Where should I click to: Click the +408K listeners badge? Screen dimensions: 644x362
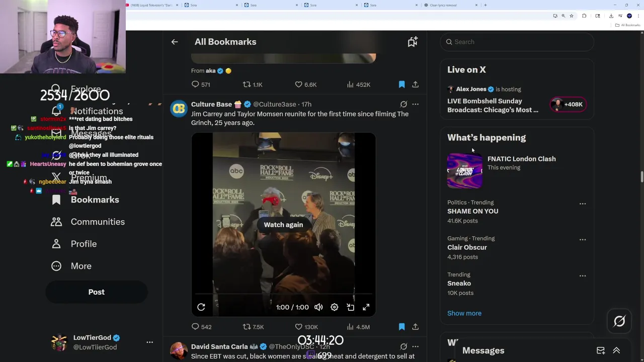(568, 105)
